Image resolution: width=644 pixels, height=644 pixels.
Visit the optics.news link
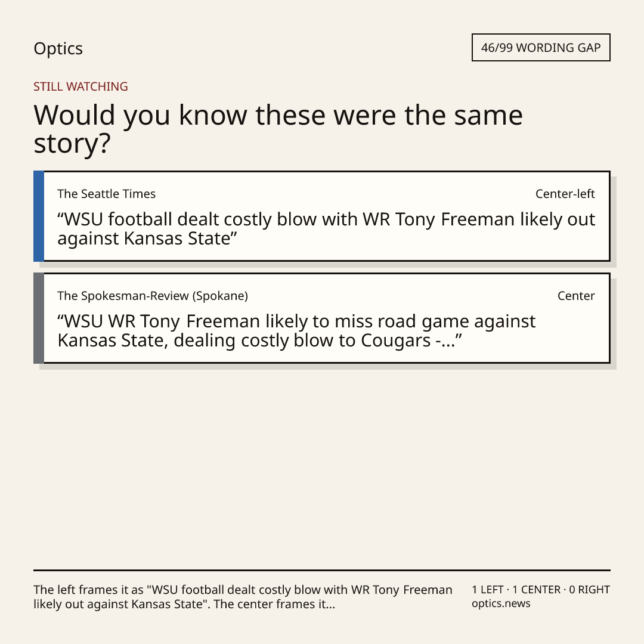(x=501, y=603)
